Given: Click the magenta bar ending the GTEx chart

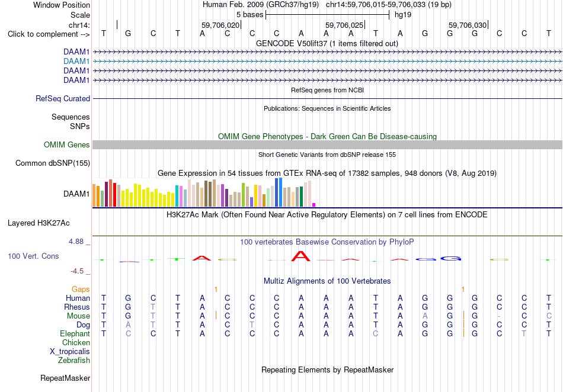Looking at the screenshot, I should tap(314, 205).
